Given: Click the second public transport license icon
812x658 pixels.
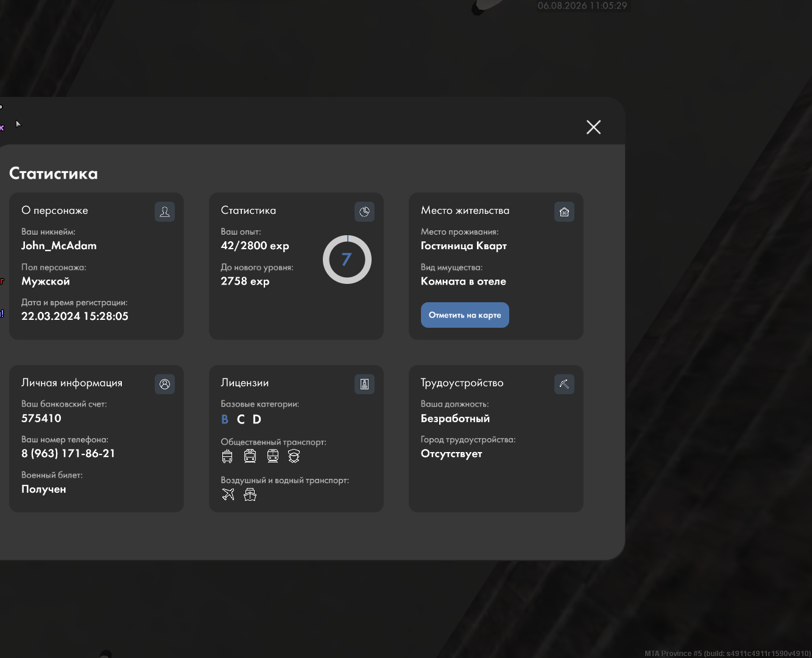Looking at the screenshot, I should pyautogui.click(x=250, y=456).
